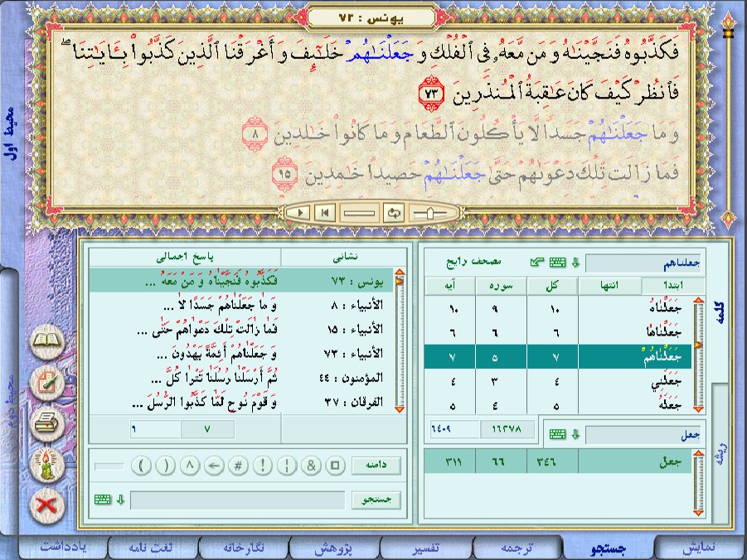Focus the bottom search input field
This screenshot has height=560, width=747.
point(238,500)
